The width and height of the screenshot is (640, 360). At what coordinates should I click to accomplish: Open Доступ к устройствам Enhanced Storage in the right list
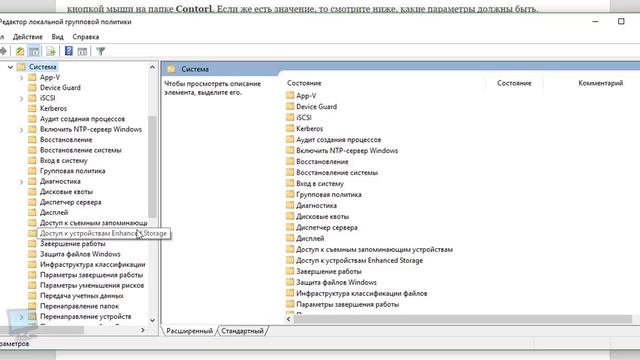coord(360,260)
